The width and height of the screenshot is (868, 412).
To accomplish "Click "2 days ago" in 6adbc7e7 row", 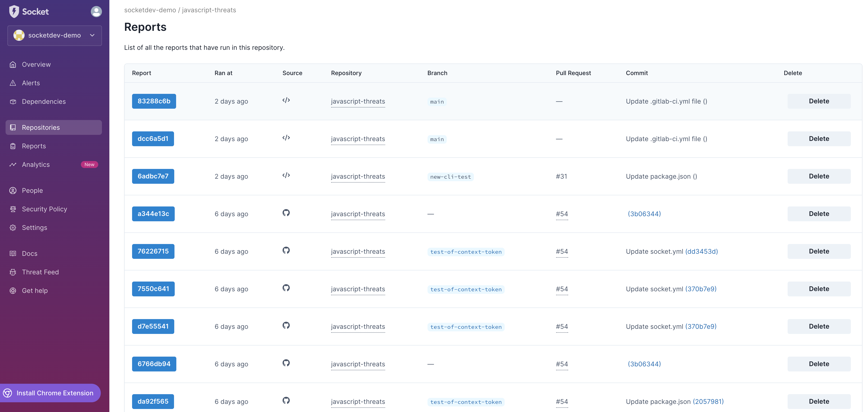I will point(231,177).
